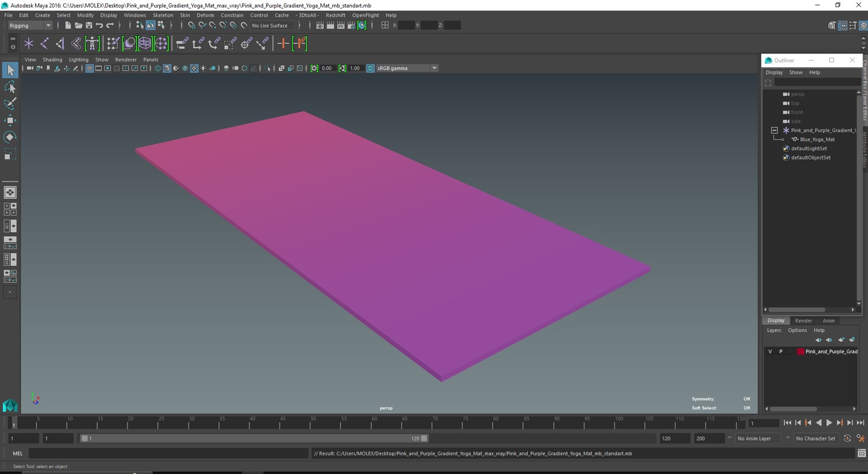Open the Script Editor icon
Screen dimensions: 868x474
click(x=862, y=453)
